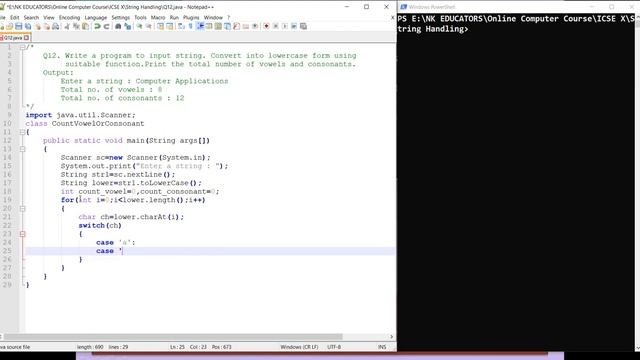The width and height of the screenshot is (640, 360).
Task: Open the Edit menu
Action: (x=15, y=18)
